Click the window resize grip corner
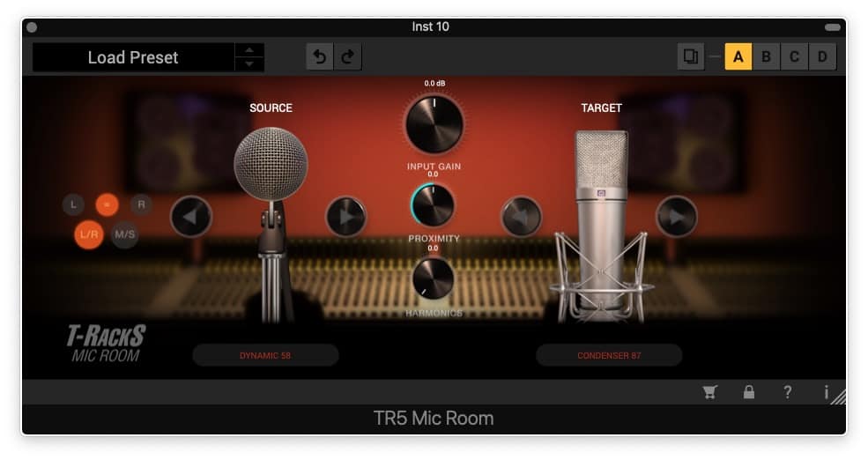 [x=839, y=397]
